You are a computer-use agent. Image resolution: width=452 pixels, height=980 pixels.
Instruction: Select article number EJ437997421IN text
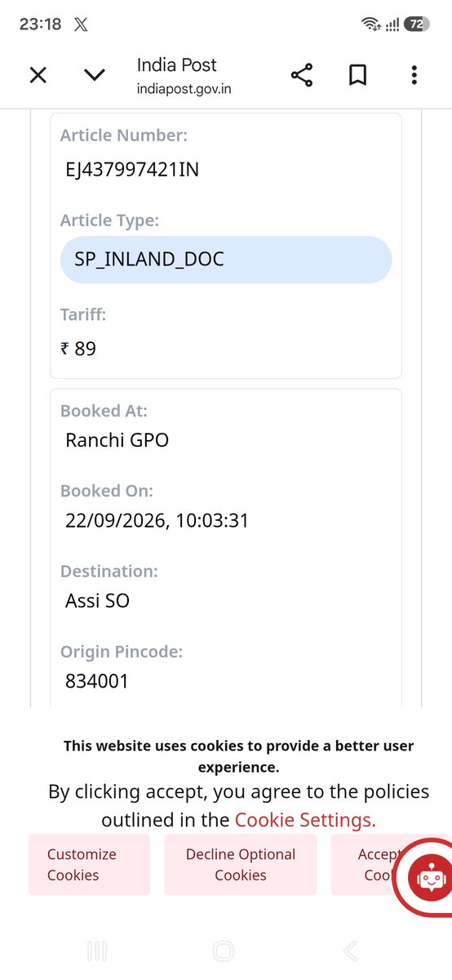[x=132, y=170]
